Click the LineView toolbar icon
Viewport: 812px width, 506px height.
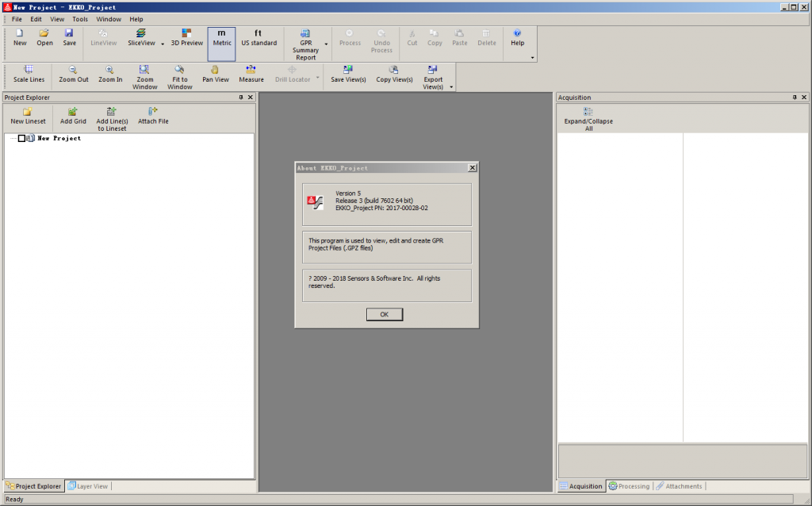pos(104,38)
